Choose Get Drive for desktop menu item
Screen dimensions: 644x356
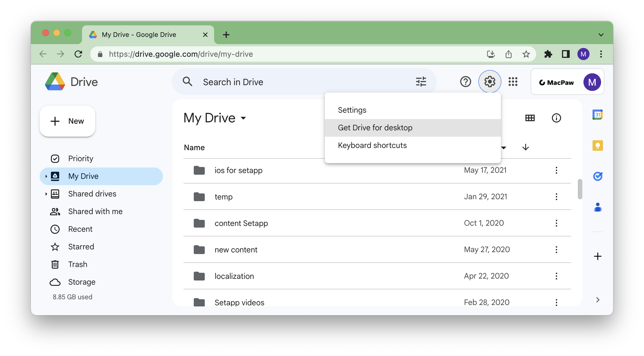pyautogui.click(x=375, y=128)
